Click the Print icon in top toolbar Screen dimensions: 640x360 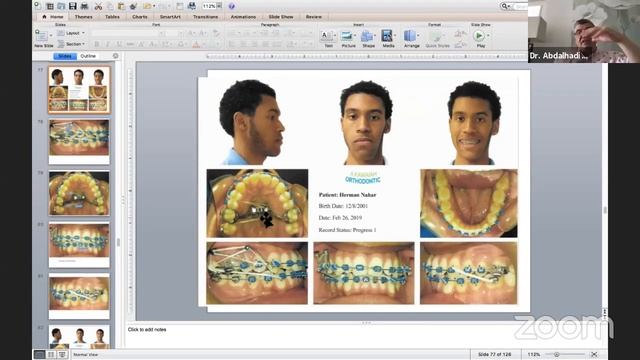tap(84, 6)
